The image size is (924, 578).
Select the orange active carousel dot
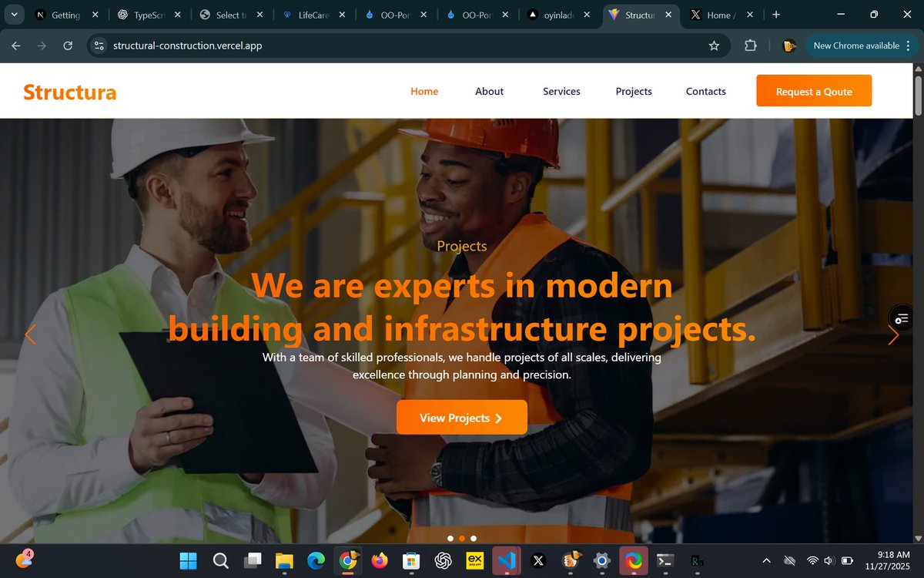[x=461, y=538]
